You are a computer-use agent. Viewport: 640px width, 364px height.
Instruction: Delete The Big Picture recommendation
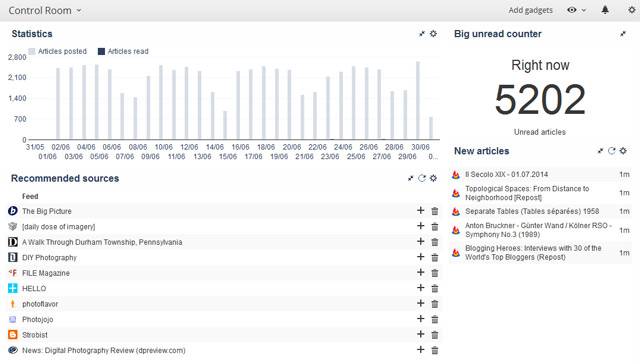click(x=435, y=211)
